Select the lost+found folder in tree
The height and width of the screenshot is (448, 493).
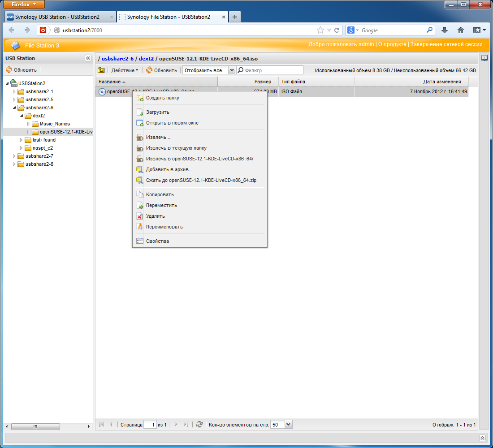pos(44,140)
